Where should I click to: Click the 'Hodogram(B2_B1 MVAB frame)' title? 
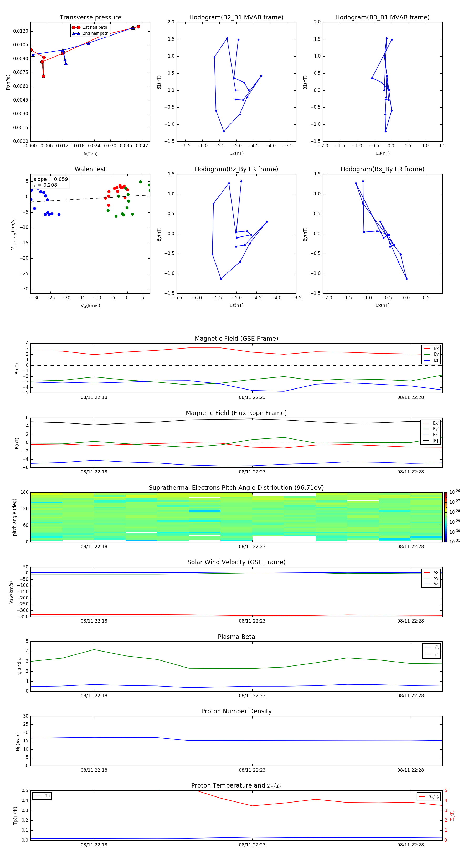236,18
